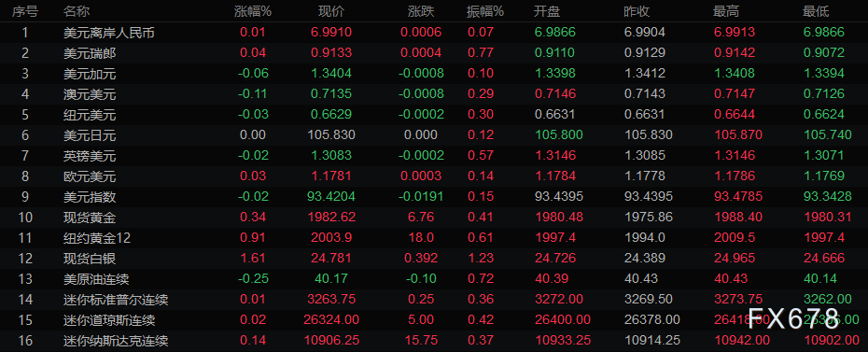Click the 振幅% column header
This screenshot has height=352, width=868.
(485, 11)
